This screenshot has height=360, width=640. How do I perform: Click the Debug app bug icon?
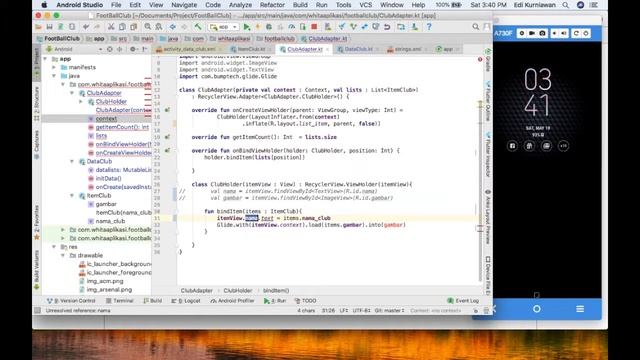[269, 27]
